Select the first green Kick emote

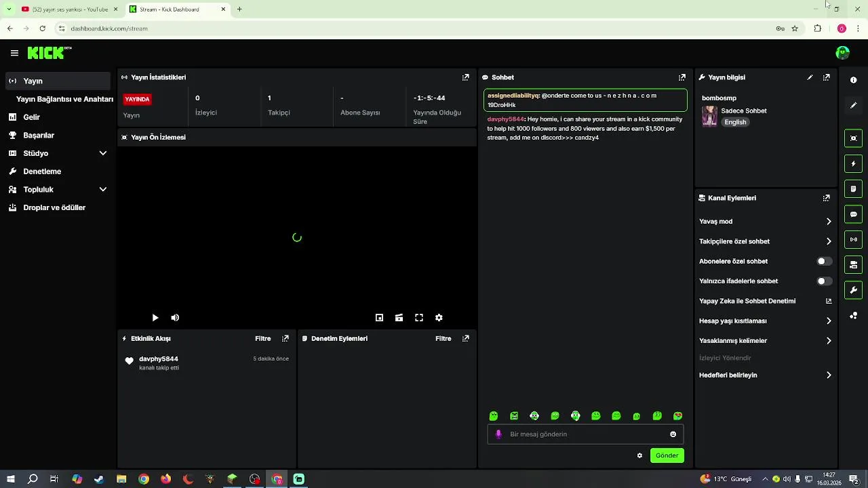click(x=494, y=416)
